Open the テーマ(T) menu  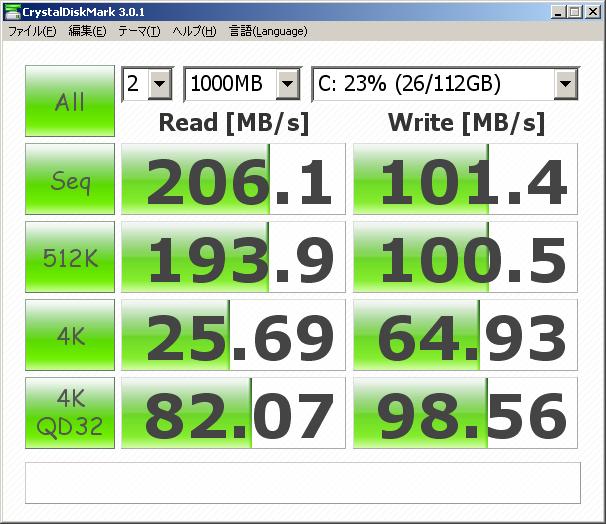pyautogui.click(x=139, y=31)
